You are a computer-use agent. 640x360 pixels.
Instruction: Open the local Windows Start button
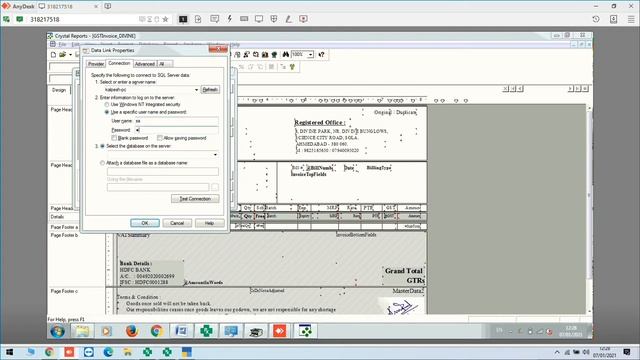(x=9, y=352)
